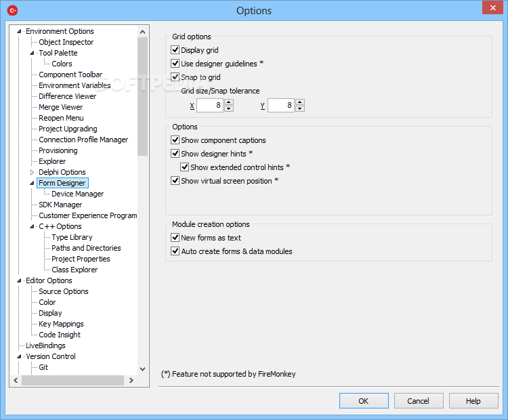The height and width of the screenshot is (420, 508).
Task: Uncheck New forms as text
Action: (x=175, y=238)
